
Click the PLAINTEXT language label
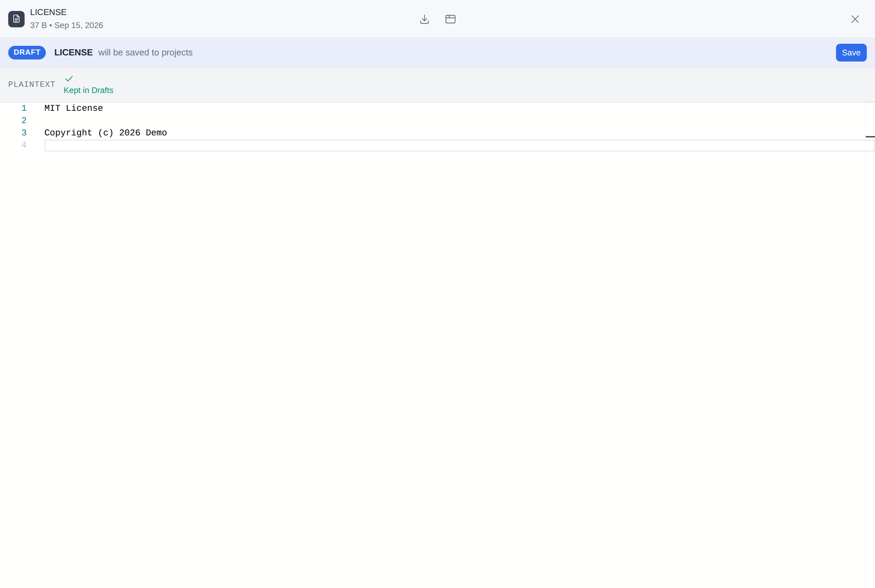click(x=32, y=84)
